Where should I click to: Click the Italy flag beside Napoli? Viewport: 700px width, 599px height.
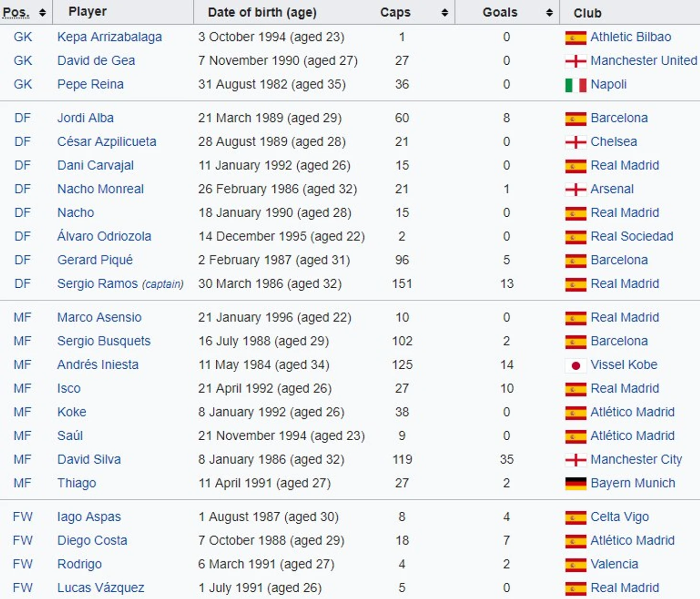coord(575,85)
